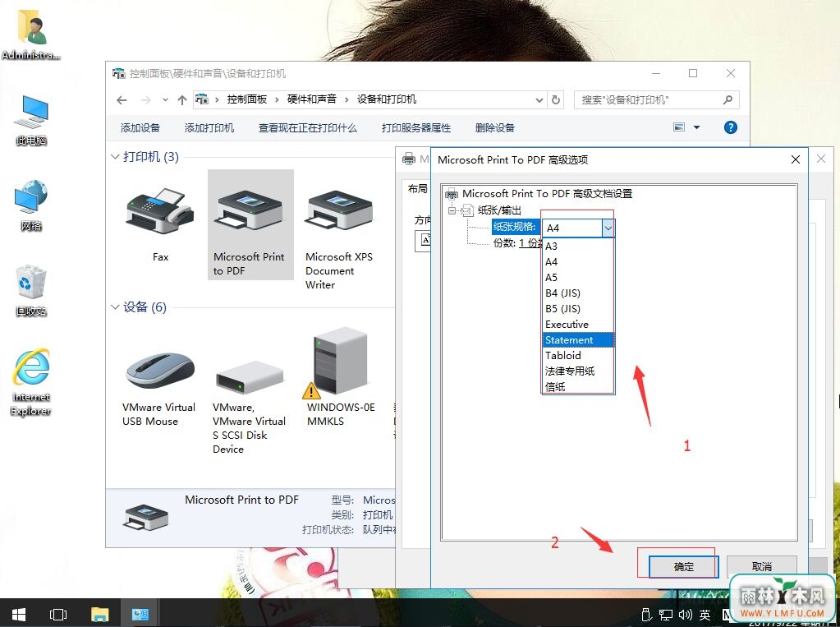This screenshot has width=840, height=627.
Task: Click the volume icon in system tray
Action: tap(685, 615)
